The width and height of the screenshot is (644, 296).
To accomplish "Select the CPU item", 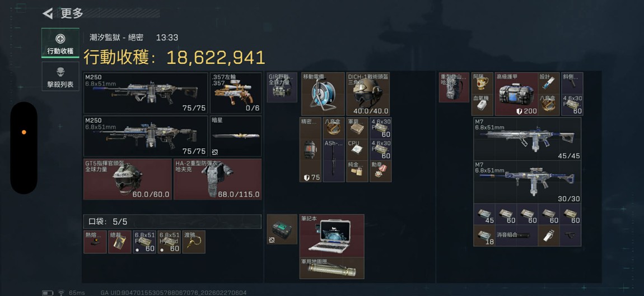I will click(357, 150).
